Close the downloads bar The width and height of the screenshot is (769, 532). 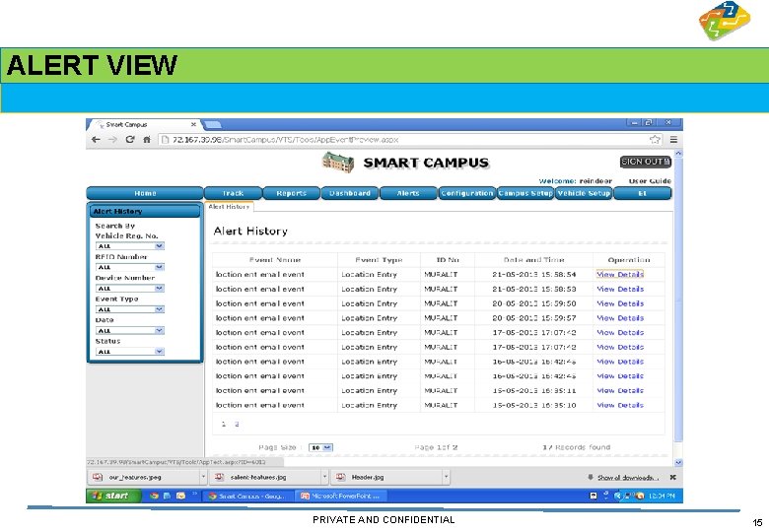point(672,477)
